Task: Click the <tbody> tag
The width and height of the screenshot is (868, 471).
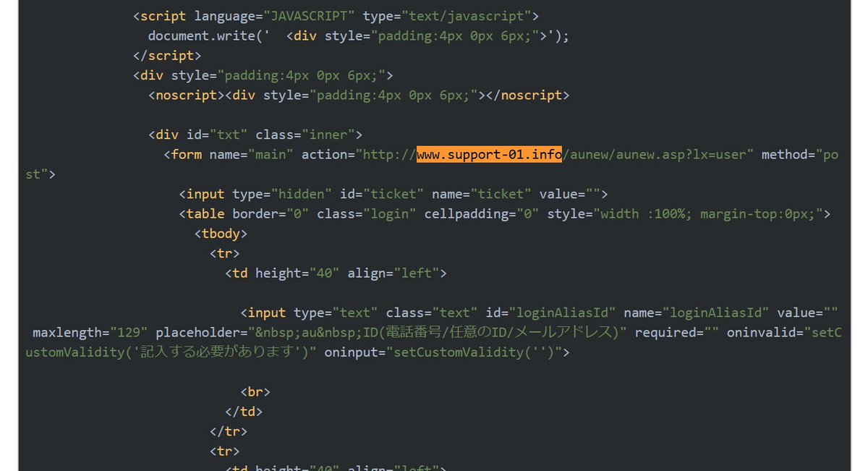Action: 221,233
